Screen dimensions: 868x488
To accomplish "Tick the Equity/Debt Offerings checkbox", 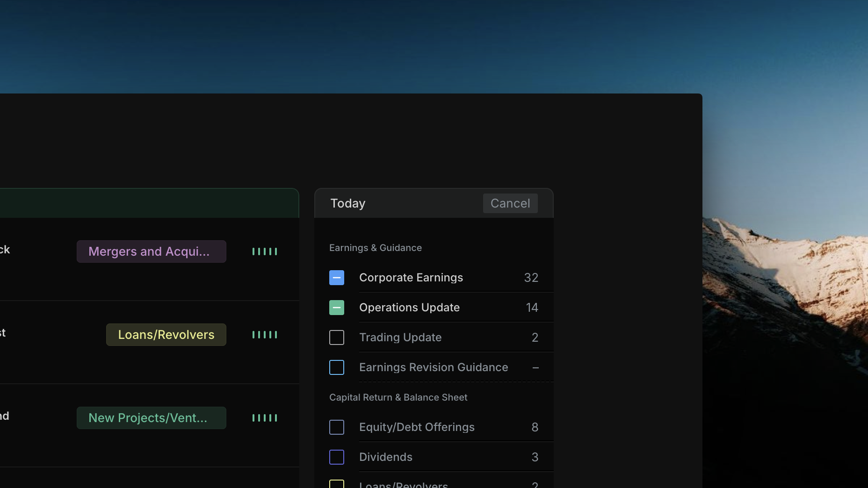I will pos(337,427).
